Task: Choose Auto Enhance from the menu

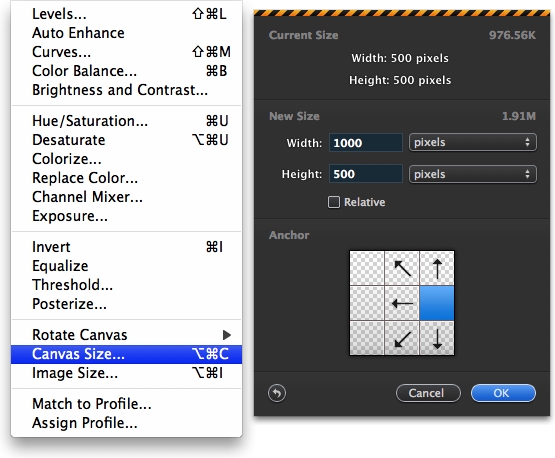Action: [x=127, y=33]
